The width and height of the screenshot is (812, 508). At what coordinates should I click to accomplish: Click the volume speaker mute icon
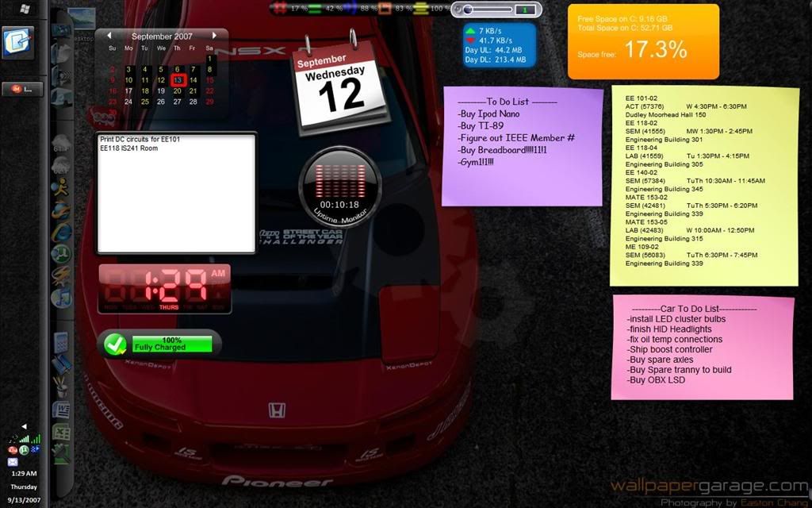(458, 10)
